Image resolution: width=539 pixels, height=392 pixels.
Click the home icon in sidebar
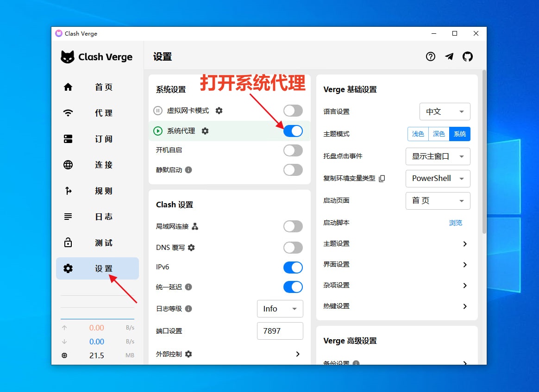pos(68,87)
